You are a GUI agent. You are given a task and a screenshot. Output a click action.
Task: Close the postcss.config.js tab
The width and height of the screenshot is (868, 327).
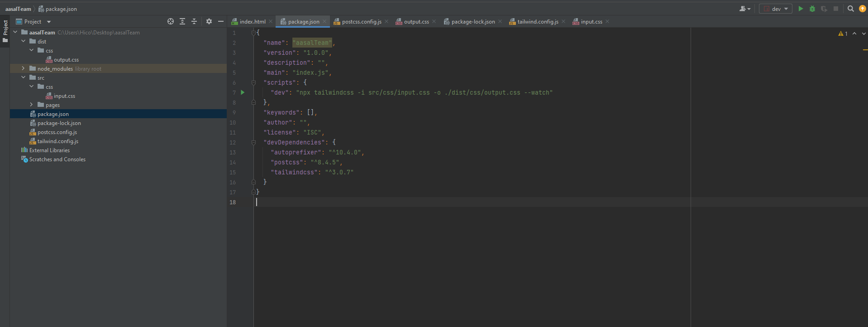tap(386, 21)
